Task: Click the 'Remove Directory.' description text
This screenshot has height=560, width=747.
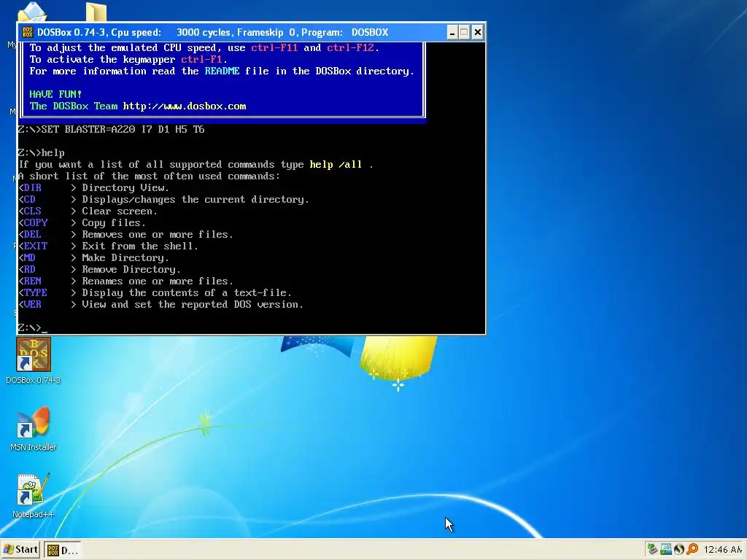Action: coord(131,270)
